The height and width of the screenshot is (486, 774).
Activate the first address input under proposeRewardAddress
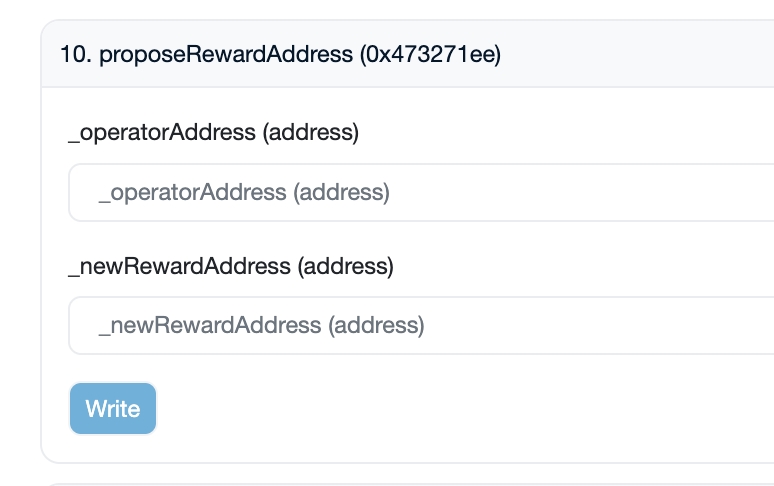coord(420,192)
